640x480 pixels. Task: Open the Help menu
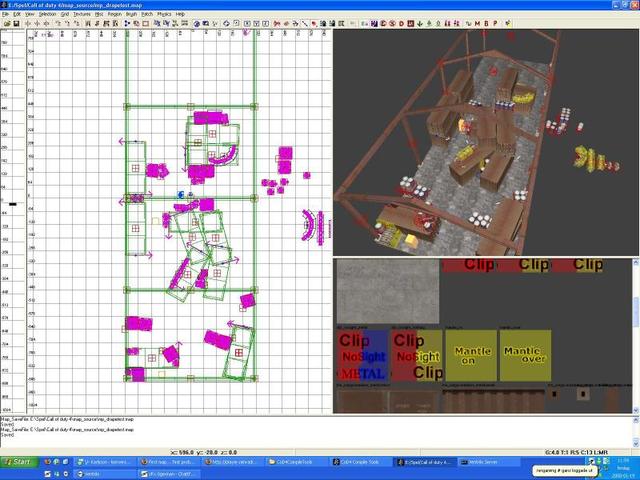(x=180, y=14)
